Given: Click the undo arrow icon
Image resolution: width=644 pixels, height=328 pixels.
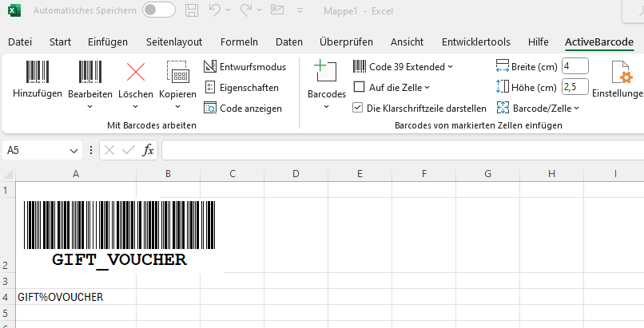Looking at the screenshot, I should point(215,10).
